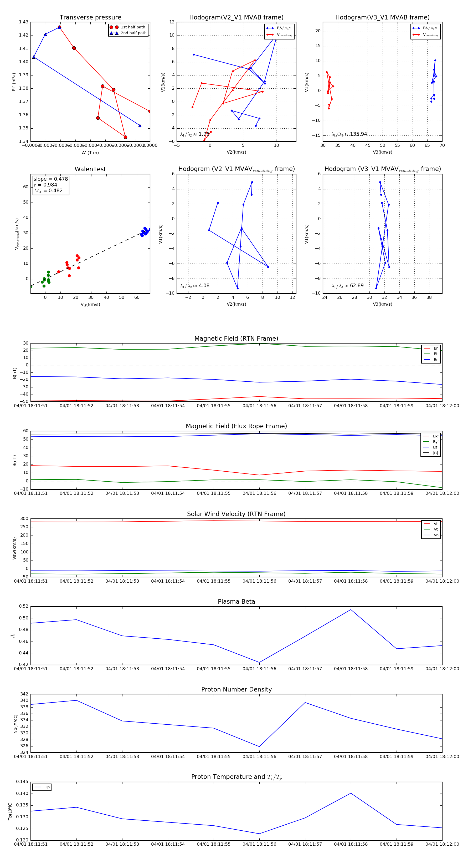Click the λ1/λ3 ≈ 62.89 label

347,286
